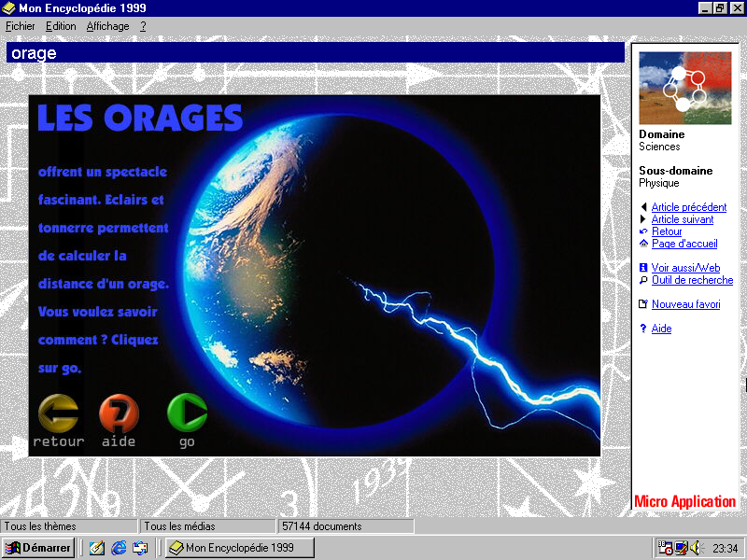Click the right arrow icon beside Article suivant
The height and width of the screenshot is (560, 747).
pos(643,219)
